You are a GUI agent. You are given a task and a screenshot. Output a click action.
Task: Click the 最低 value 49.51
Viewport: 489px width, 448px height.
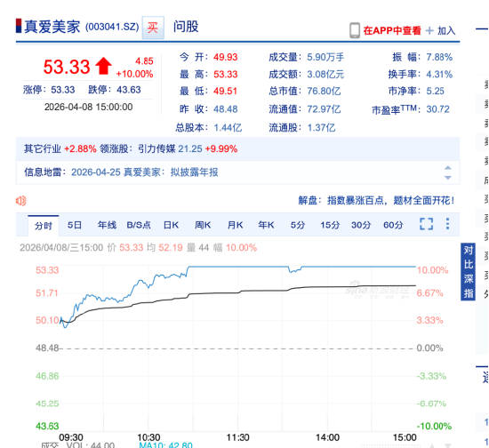click(x=226, y=91)
